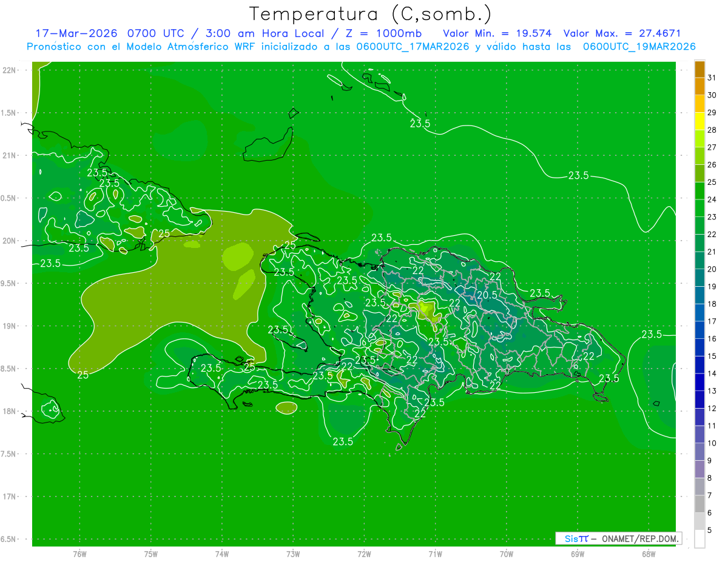Click the '71W' longitude axis label
728x562 pixels.
click(435, 554)
